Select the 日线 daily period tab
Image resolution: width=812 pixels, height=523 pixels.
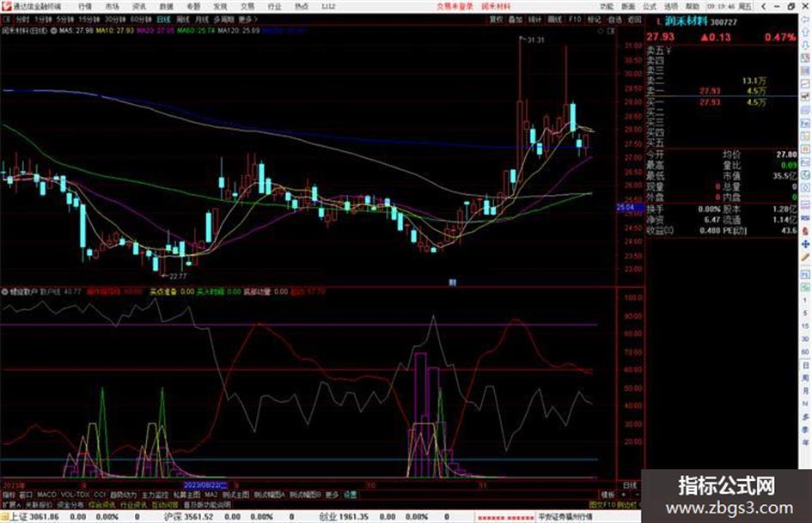coord(163,19)
